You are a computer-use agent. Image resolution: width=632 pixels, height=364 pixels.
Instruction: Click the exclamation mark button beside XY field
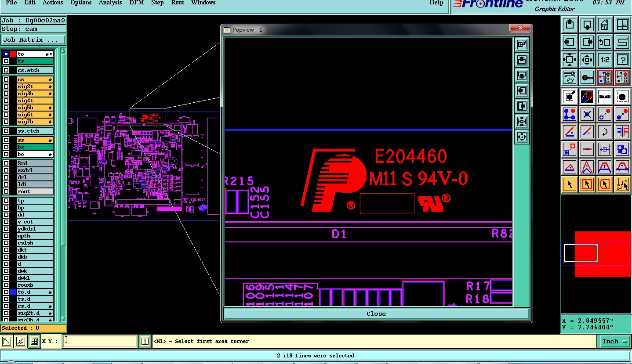click(145, 341)
